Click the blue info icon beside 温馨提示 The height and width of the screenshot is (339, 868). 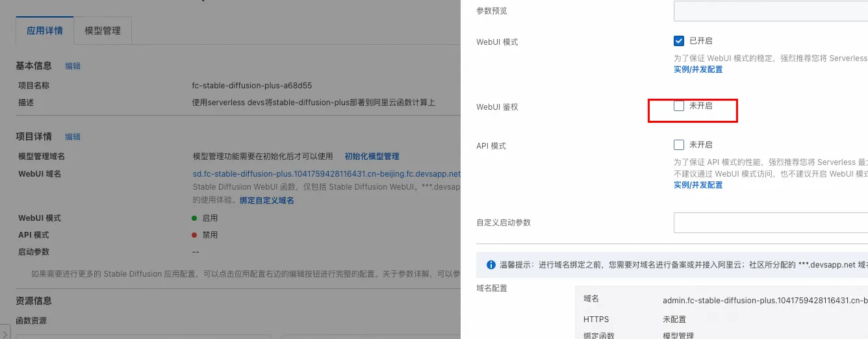491,266
